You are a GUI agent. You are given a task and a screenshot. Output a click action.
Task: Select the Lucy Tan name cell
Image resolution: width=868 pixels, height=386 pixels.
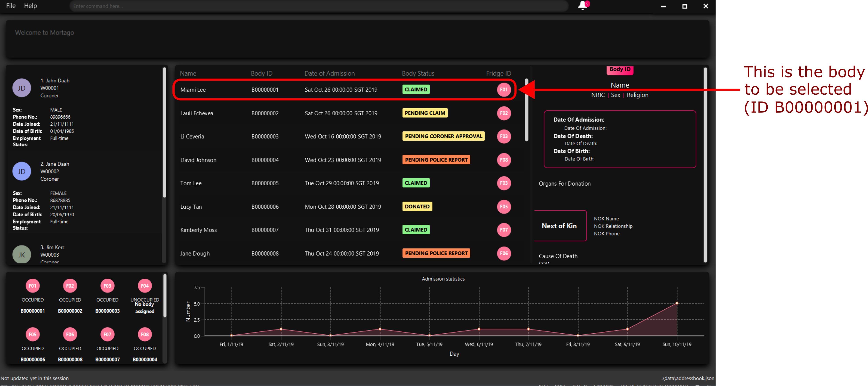191,207
